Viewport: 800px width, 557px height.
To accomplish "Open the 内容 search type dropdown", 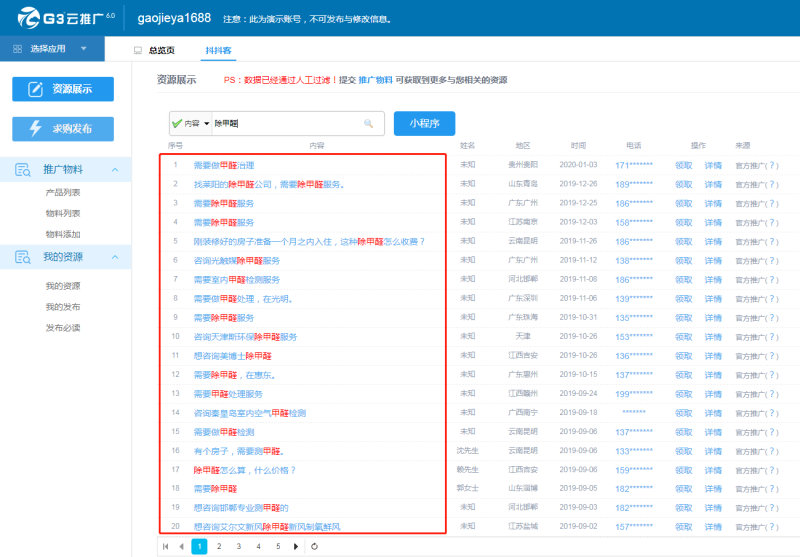I will [191, 123].
